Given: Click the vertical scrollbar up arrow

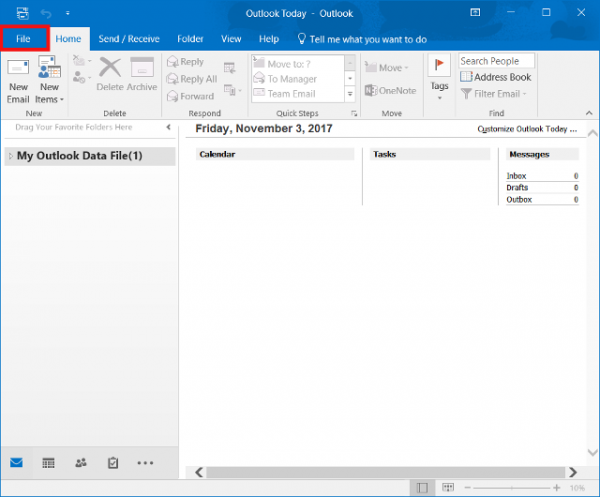Looking at the screenshot, I should tap(592, 133).
